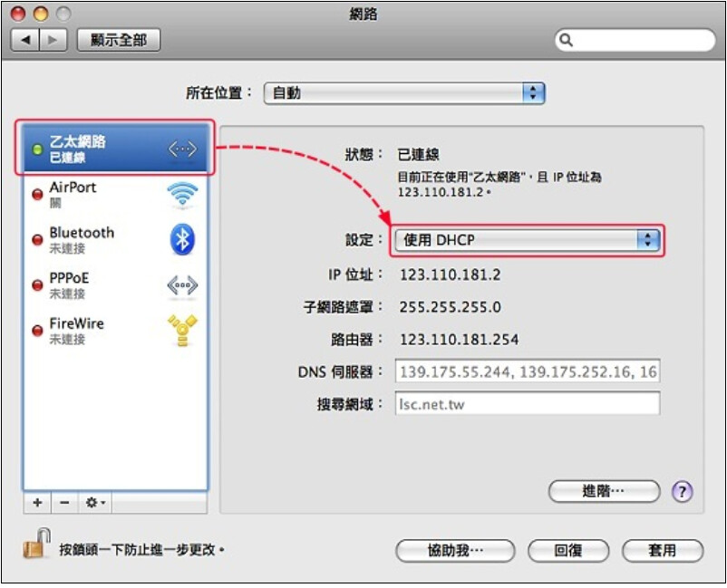Remove selected service with minus button
This screenshot has width=727, height=588.
(65, 502)
